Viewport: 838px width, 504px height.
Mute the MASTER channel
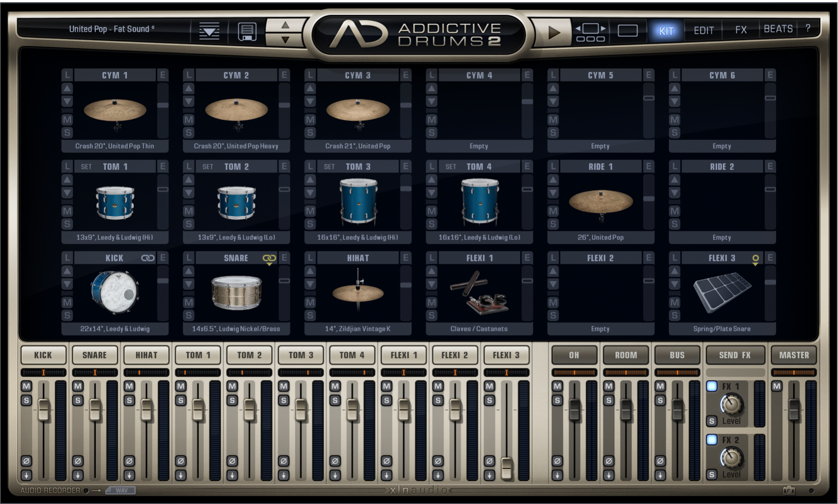click(777, 386)
